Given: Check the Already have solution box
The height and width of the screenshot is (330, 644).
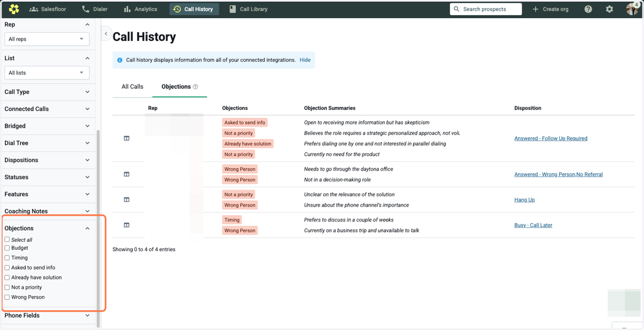Looking at the screenshot, I should [x=7, y=277].
